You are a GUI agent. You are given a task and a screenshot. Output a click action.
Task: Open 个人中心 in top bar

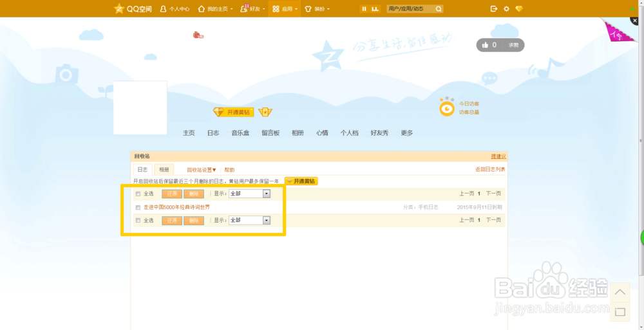175,8
